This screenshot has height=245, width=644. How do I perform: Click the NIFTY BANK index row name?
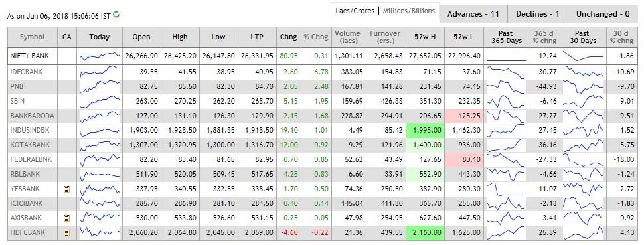tap(29, 56)
